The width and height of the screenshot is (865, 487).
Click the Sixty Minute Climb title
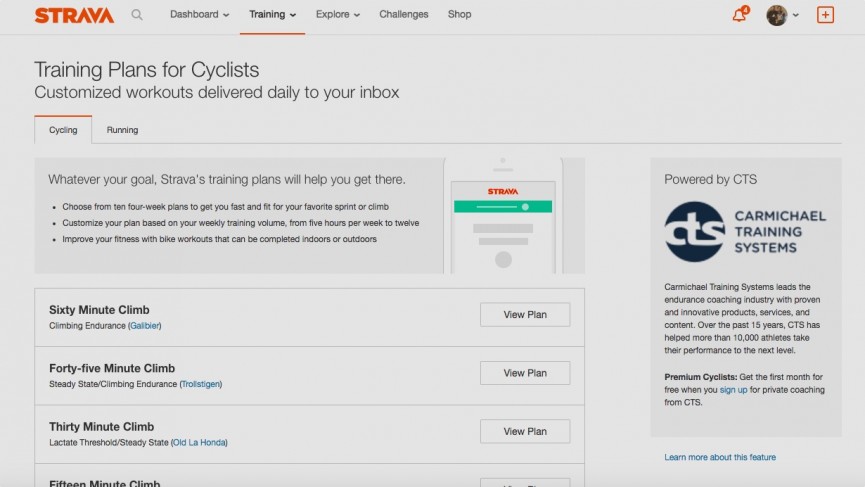(99, 310)
